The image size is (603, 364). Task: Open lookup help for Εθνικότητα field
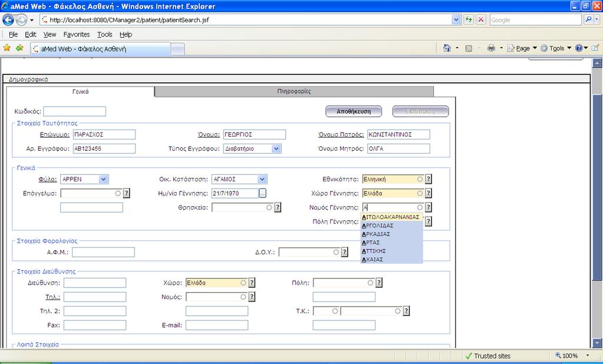point(429,179)
